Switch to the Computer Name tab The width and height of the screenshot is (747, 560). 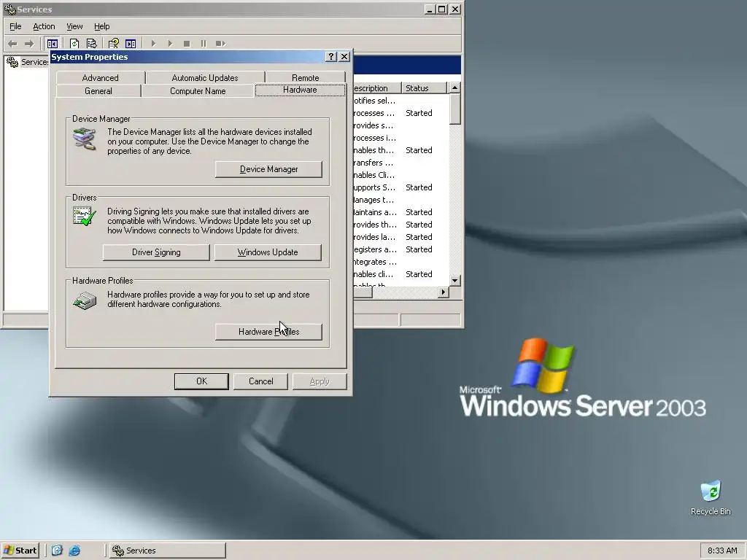tap(198, 91)
